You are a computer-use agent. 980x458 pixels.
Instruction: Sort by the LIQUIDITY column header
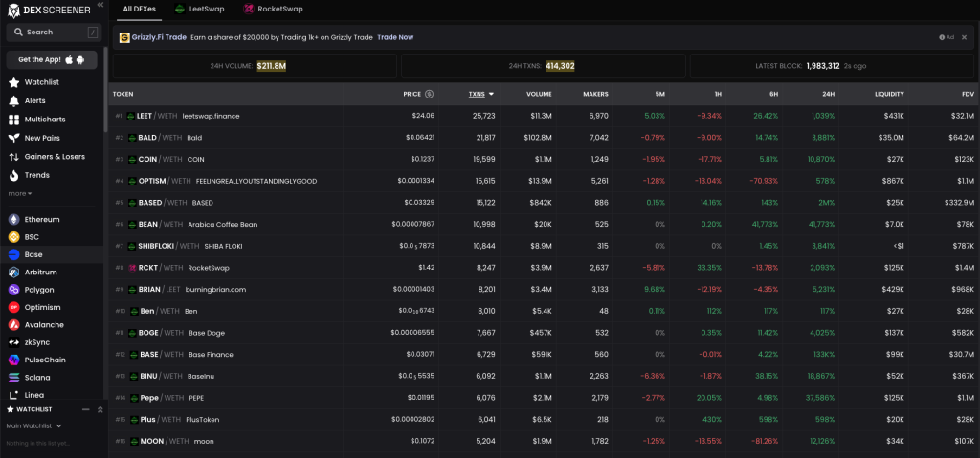[889, 94]
